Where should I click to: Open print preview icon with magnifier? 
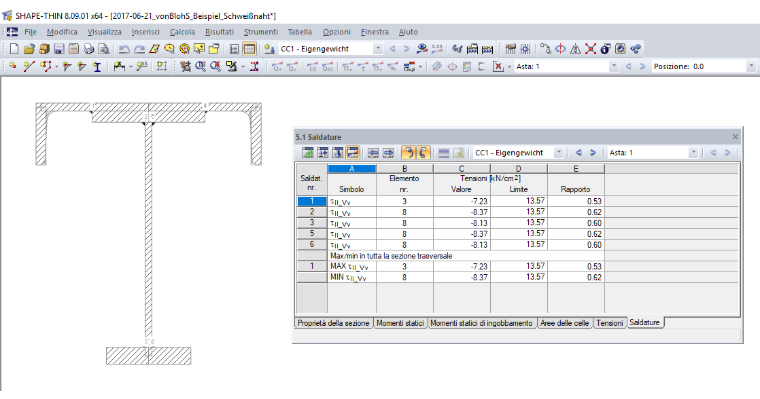click(x=104, y=48)
